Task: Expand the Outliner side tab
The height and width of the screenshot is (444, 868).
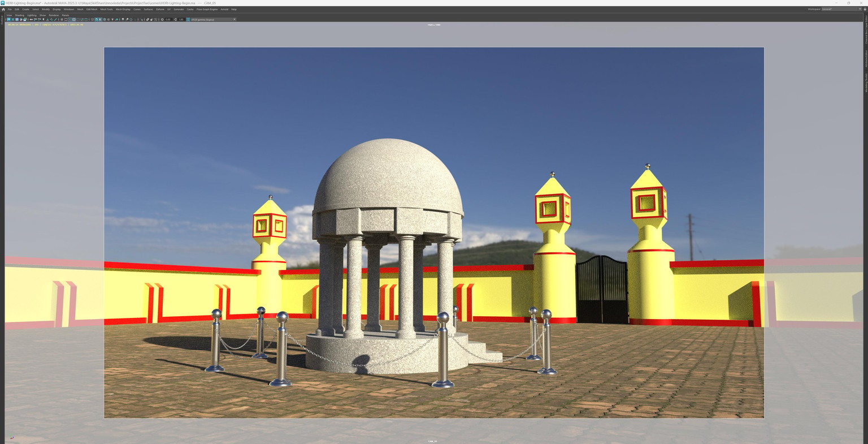Action: [2, 20]
